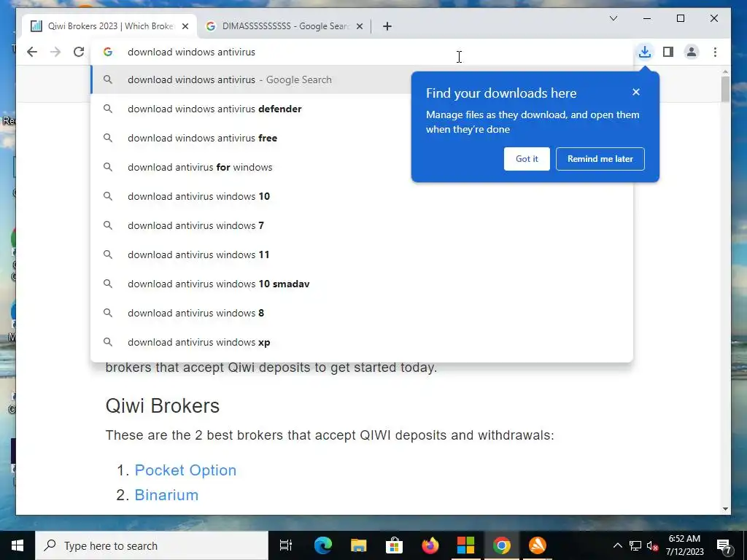Image resolution: width=747 pixels, height=560 pixels.
Task: Open Chrome's three-dot menu
Action: click(715, 52)
